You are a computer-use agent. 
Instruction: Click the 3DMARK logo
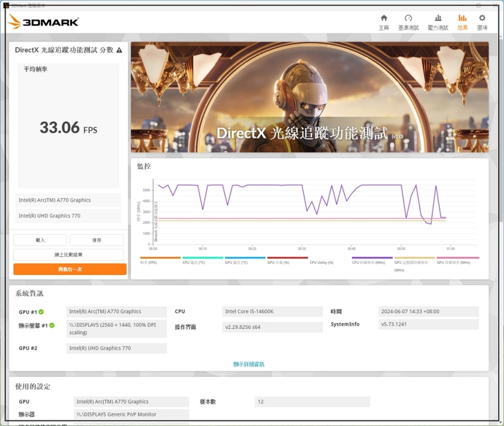coord(44,22)
